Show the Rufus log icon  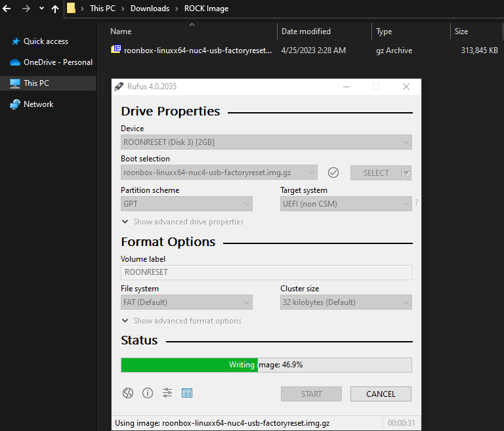(x=187, y=393)
